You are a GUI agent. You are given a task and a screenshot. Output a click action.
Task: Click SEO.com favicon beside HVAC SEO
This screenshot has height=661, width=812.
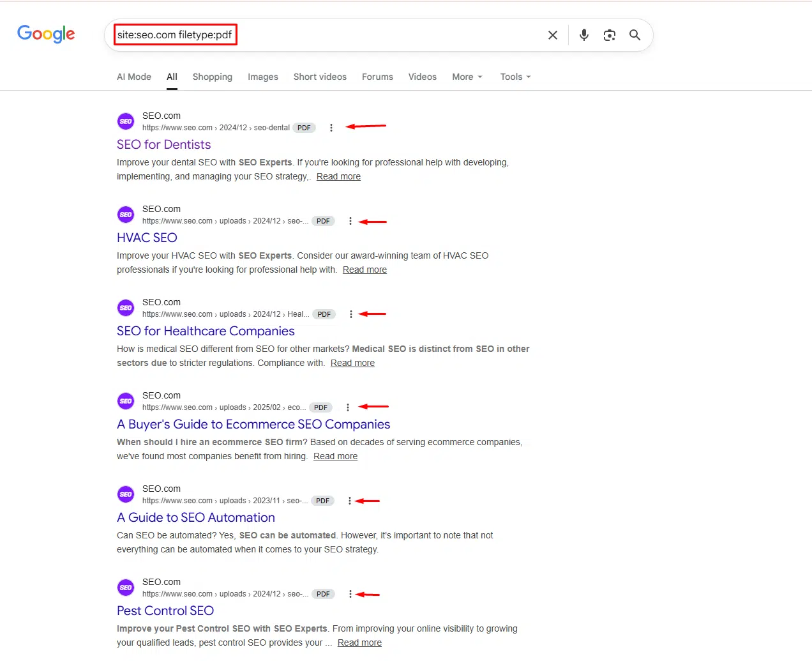click(x=126, y=215)
